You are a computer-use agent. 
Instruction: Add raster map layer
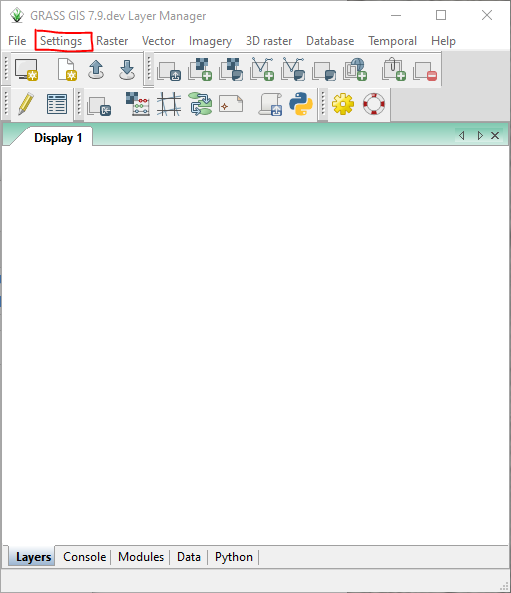click(x=200, y=69)
